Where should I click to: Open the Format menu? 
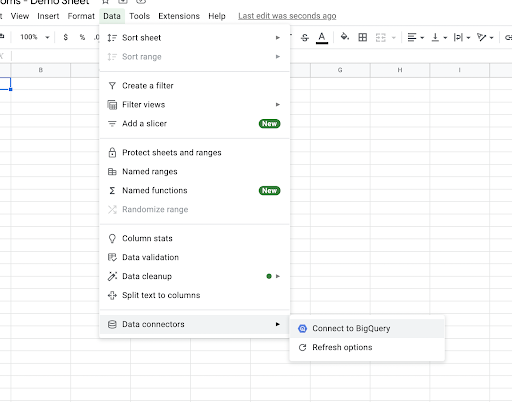81,16
